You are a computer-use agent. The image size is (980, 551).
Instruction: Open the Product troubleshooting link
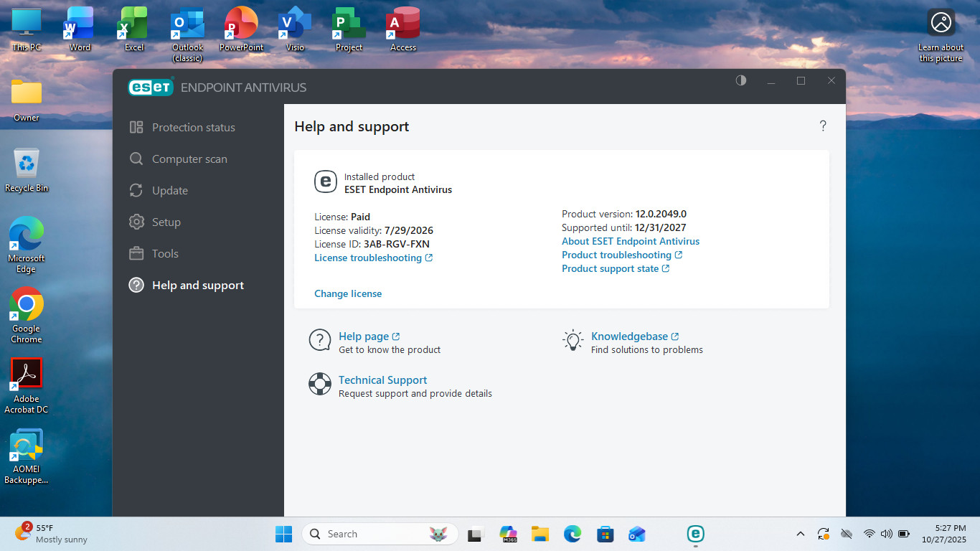point(622,255)
